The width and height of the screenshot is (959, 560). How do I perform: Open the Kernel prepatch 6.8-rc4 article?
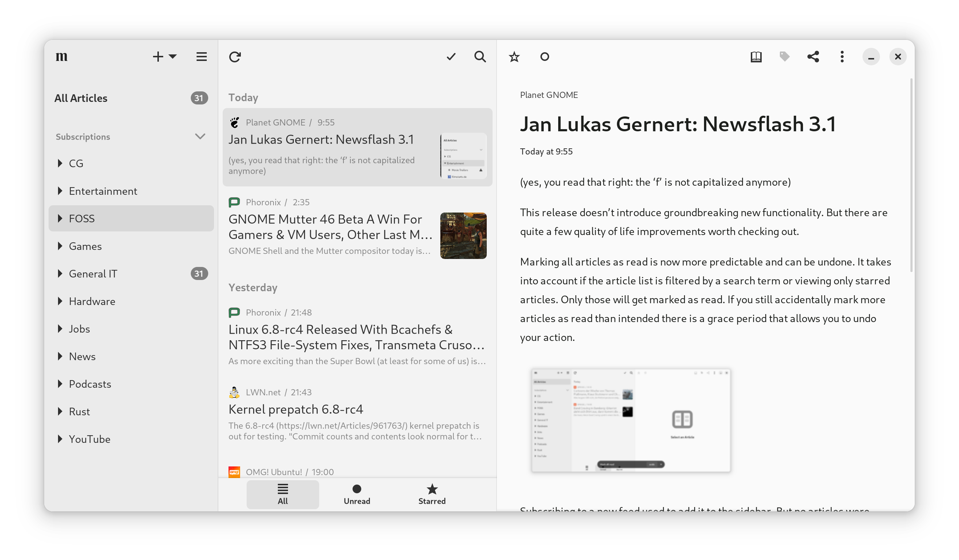pyautogui.click(x=296, y=409)
